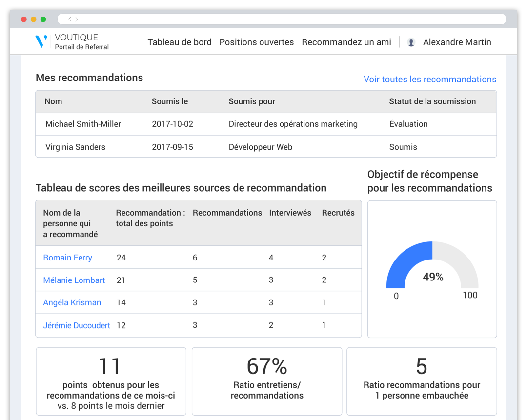Select Michael Smith-Miller row name
527x420 pixels.
tap(83, 124)
